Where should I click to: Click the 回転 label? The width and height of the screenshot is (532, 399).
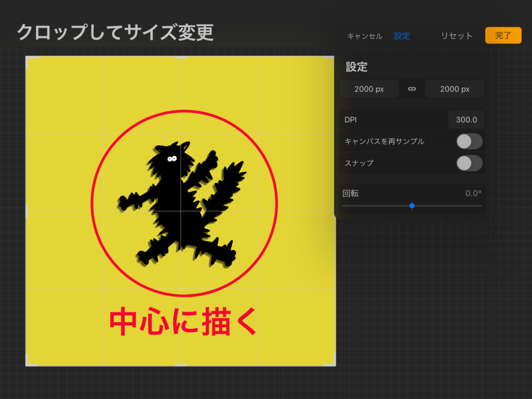point(351,193)
